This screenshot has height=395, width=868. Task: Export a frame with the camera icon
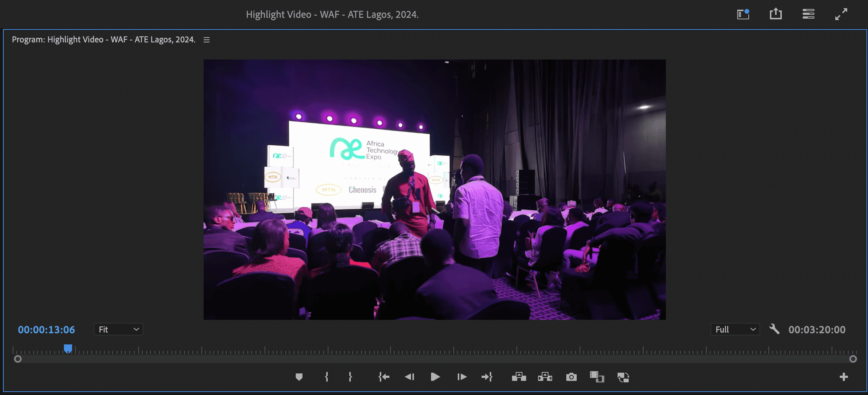(571, 377)
